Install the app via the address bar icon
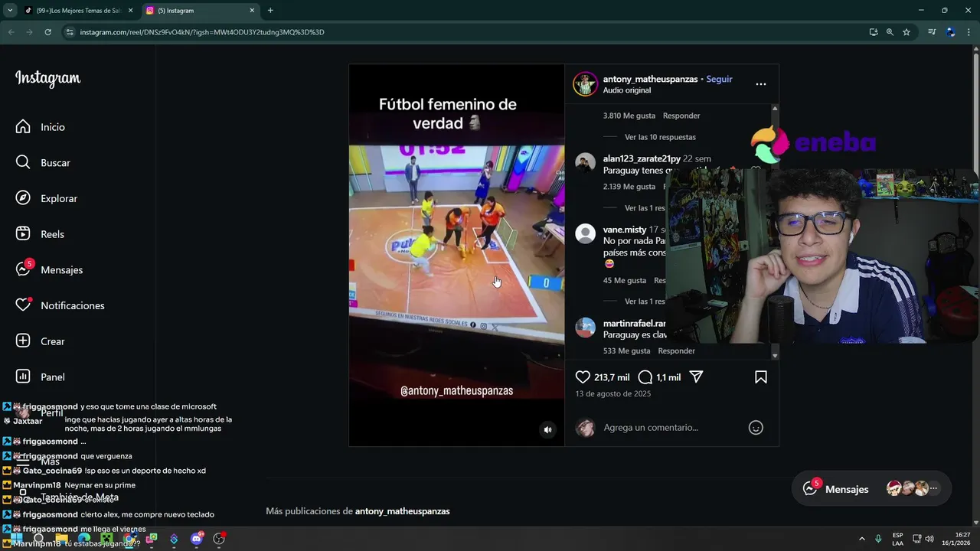 (874, 32)
